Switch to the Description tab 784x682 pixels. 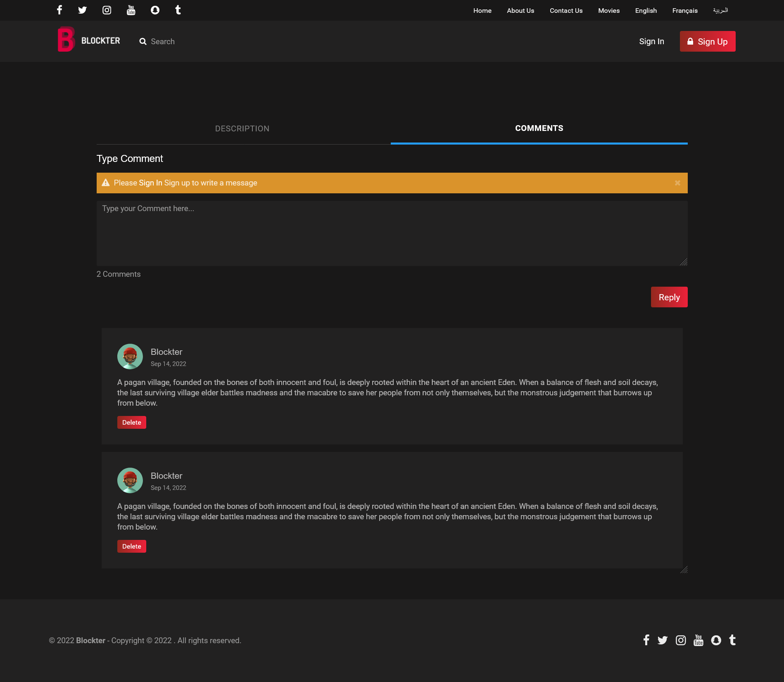pyautogui.click(x=242, y=128)
